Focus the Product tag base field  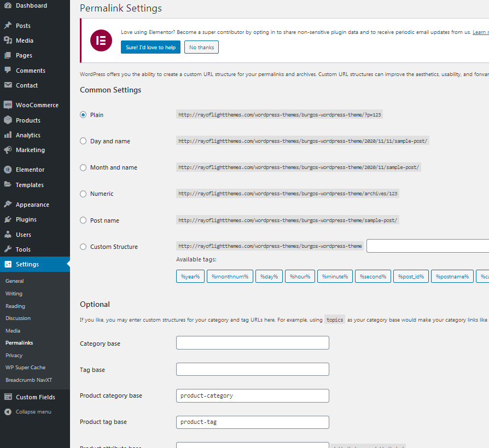(252, 422)
